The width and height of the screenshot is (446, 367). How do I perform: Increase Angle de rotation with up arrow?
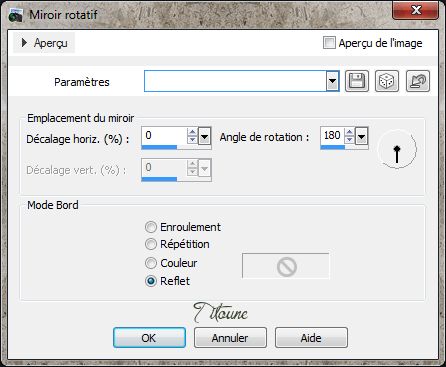pos(349,132)
